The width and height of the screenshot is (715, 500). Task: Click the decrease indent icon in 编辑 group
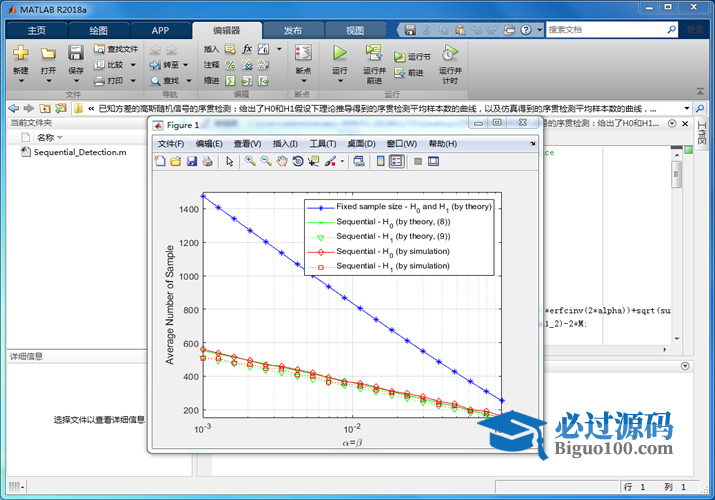[x=264, y=81]
